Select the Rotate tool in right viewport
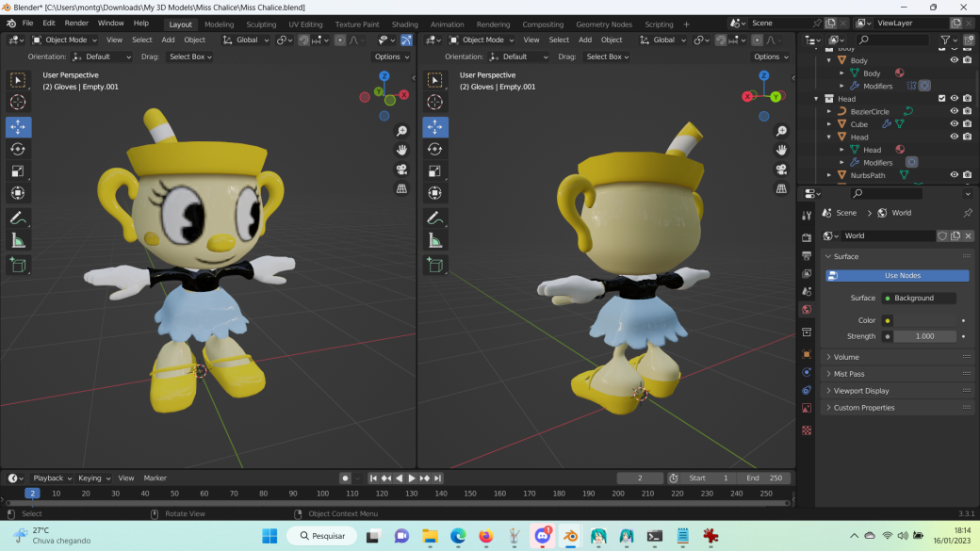 tap(435, 150)
